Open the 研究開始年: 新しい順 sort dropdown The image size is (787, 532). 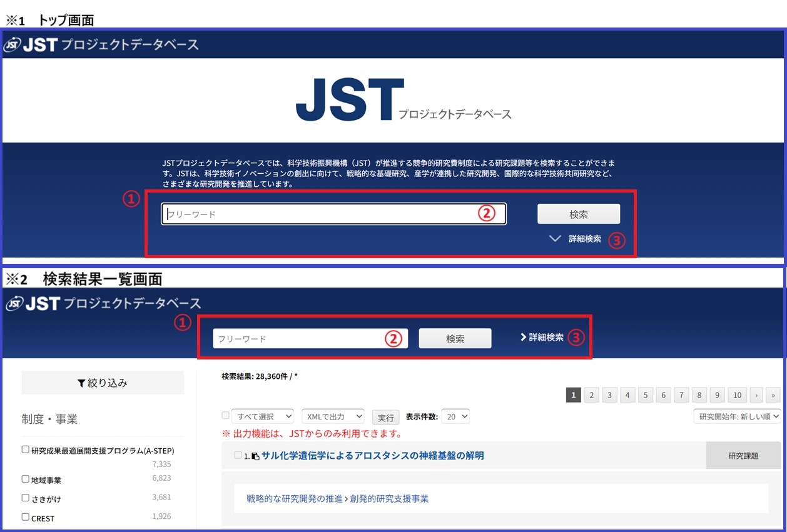pyautogui.click(x=738, y=416)
